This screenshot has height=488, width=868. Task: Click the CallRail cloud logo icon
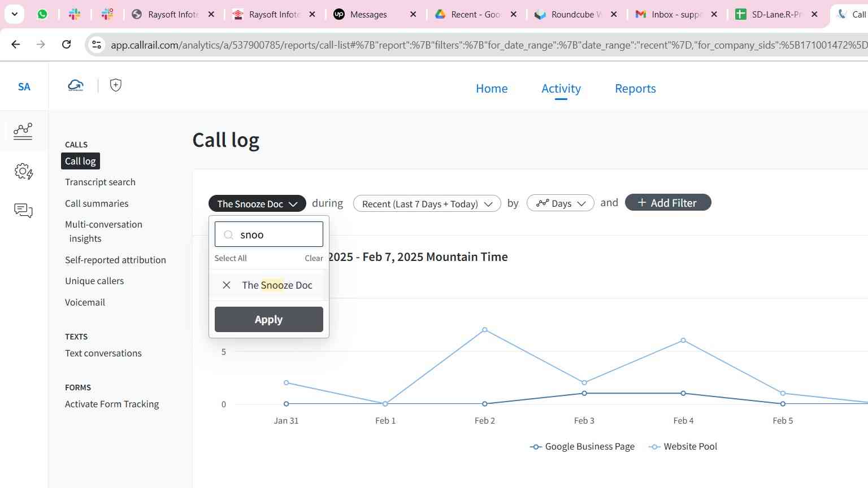(x=76, y=85)
